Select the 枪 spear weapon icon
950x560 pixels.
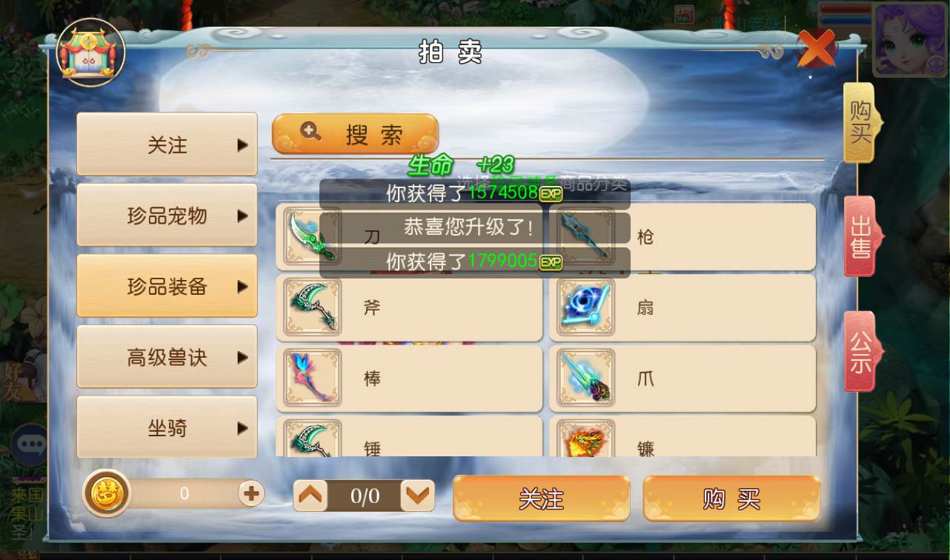tap(585, 236)
